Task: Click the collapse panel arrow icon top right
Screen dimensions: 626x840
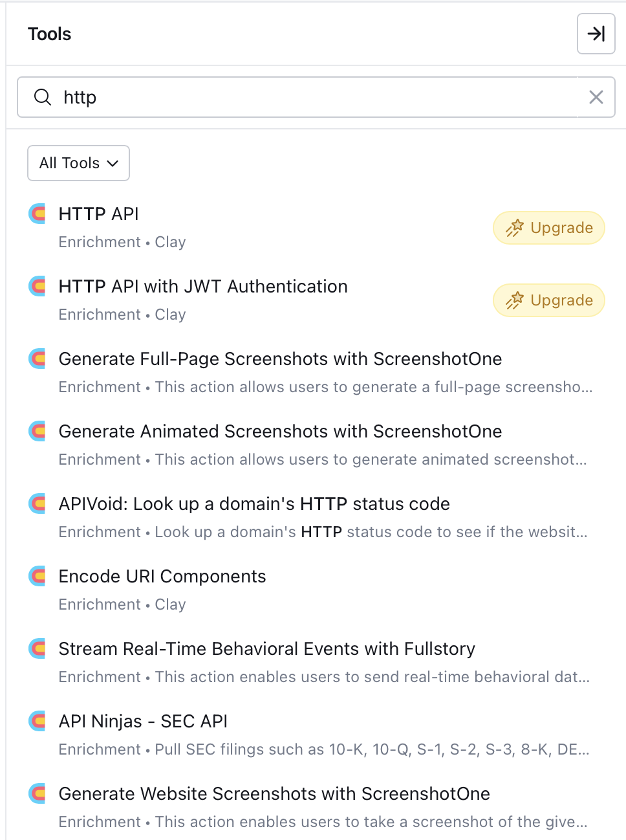Action: [596, 34]
